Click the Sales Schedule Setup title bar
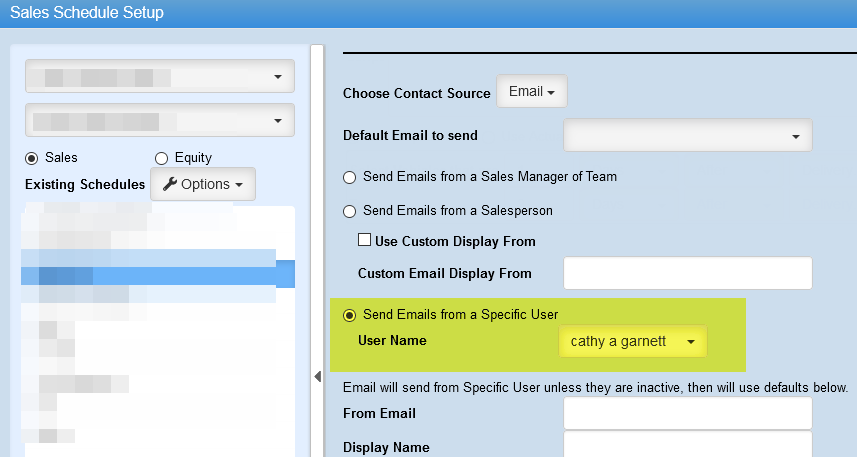Image resolution: width=857 pixels, height=457 pixels. (428, 14)
